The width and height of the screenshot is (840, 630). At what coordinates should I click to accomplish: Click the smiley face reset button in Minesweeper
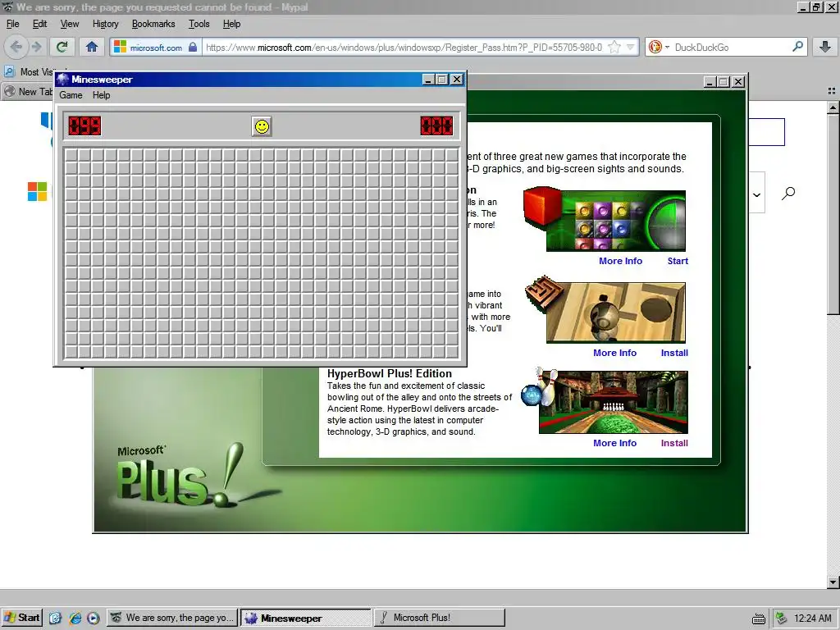click(262, 126)
